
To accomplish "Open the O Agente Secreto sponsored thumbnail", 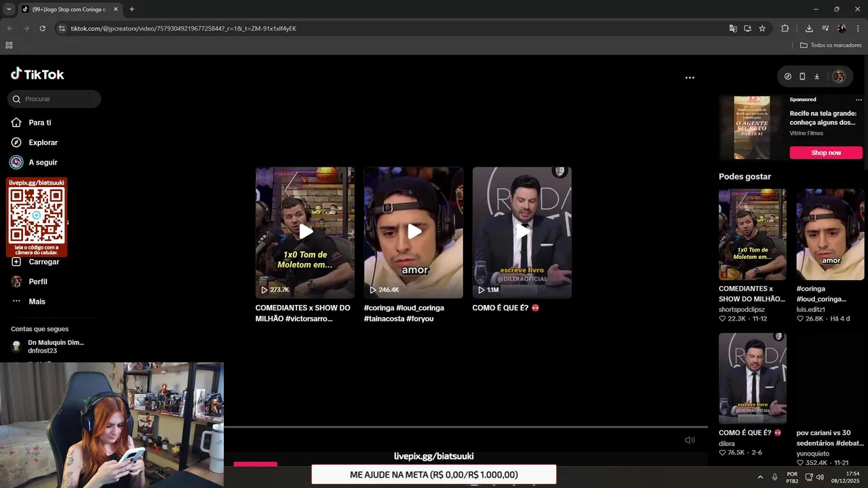I will tap(751, 127).
